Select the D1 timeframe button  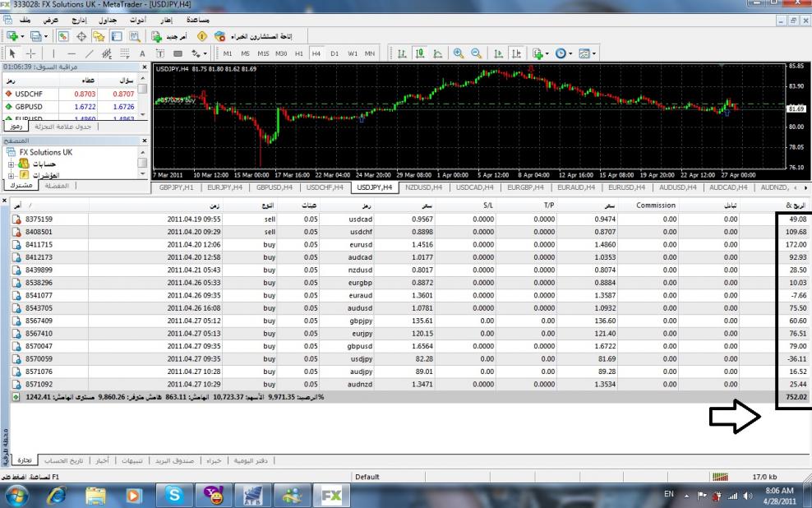click(x=334, y=53)
